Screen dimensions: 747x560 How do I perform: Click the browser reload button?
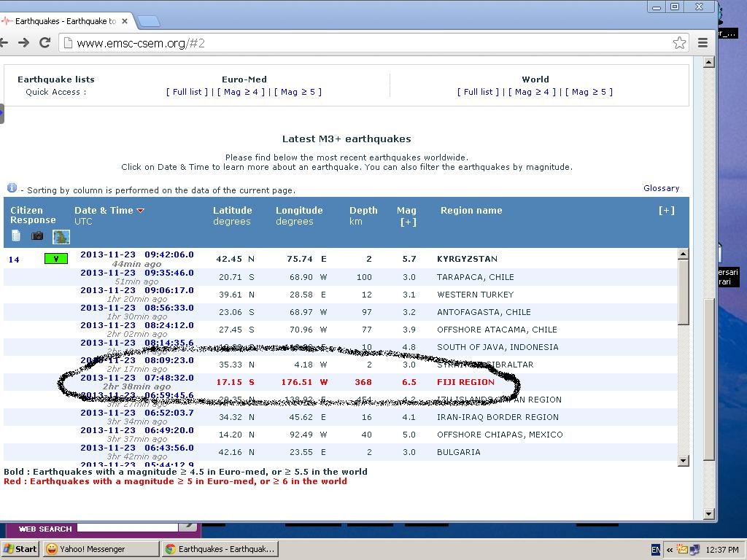[x=44, y=43]
